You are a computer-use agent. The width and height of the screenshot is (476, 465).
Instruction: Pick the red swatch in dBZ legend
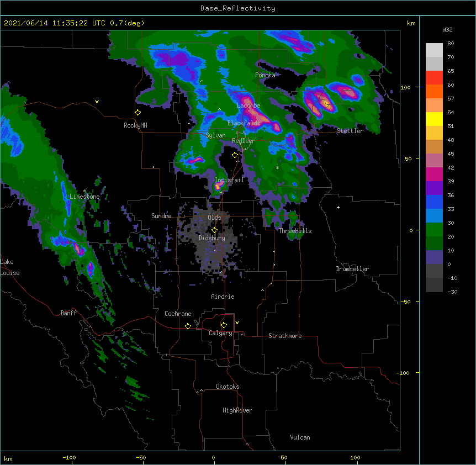(434, 78)
